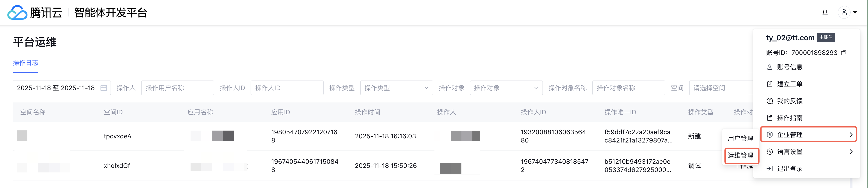
Task: Switch to the 操作日志 tab
Action: point(26,63)
